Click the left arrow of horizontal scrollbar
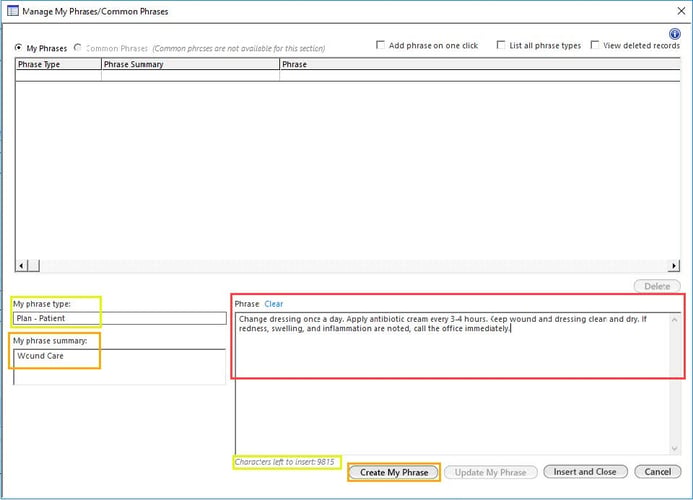Image resolution: width=693 pixels, height=500 pixels. 21,266
